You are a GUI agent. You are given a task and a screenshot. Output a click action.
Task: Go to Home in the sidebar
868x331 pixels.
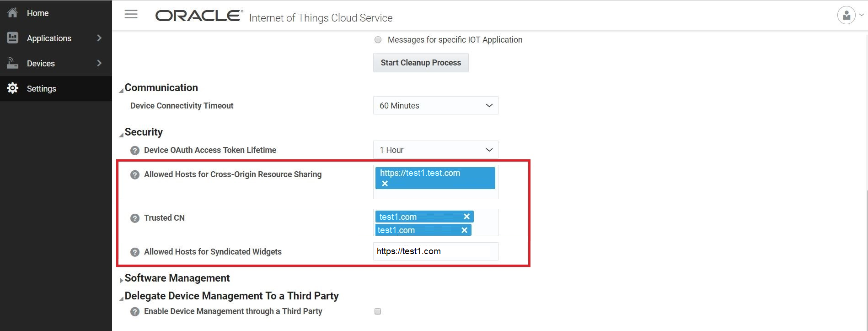coord(38,13)
